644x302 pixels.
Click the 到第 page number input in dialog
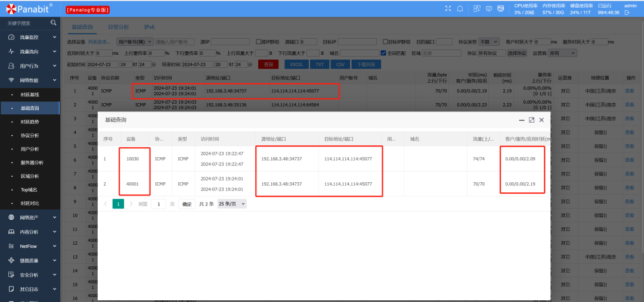click(159, 204)
